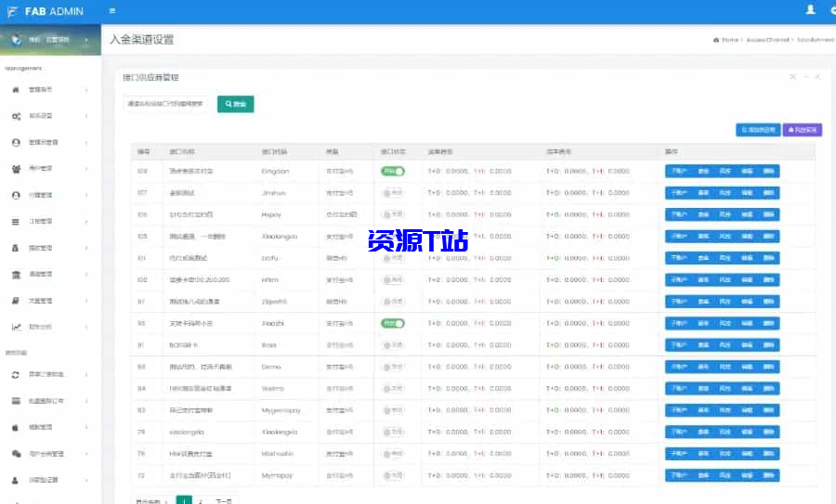Toggle off the status switch for Dingdian
The image size is (836, 504).
[x=392, y=172]
